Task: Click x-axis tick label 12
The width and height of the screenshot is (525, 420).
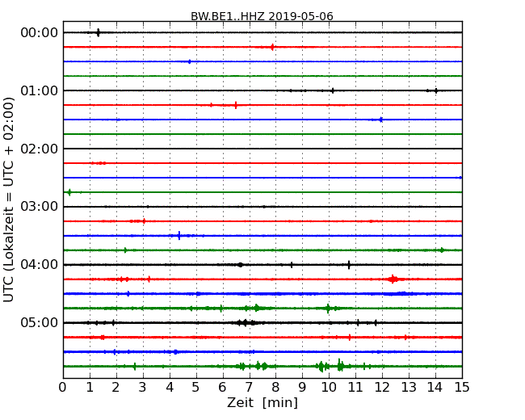Action: point(382,388)
